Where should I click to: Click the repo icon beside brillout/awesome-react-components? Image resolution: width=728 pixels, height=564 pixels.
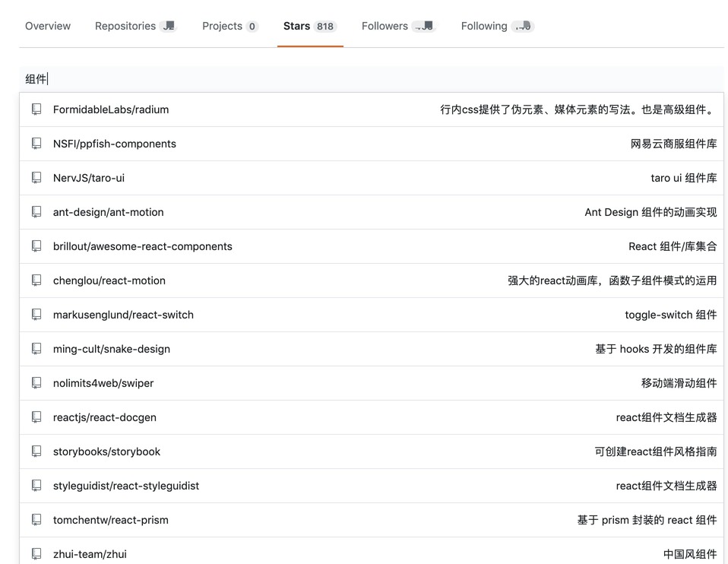pyautogui.click(x=36, y=246)
